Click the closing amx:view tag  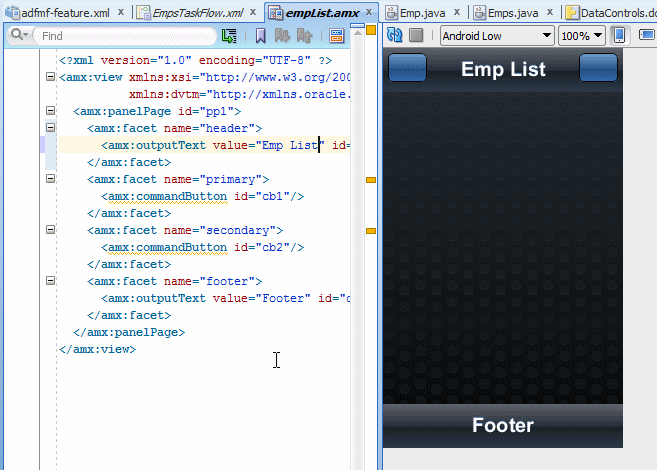[x=97, y=349]
